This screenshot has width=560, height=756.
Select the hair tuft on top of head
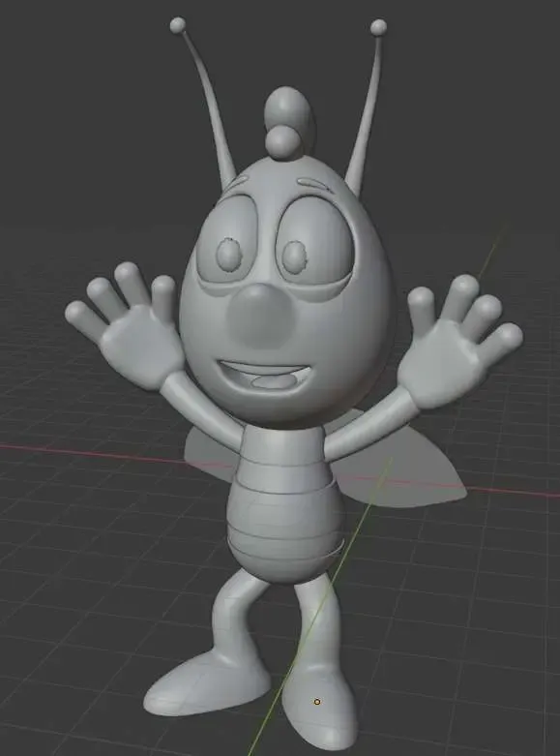[289, 123]
